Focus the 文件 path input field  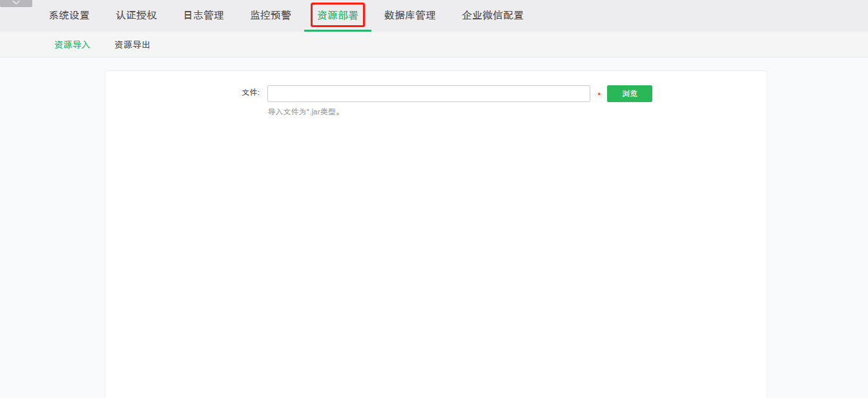428,94
